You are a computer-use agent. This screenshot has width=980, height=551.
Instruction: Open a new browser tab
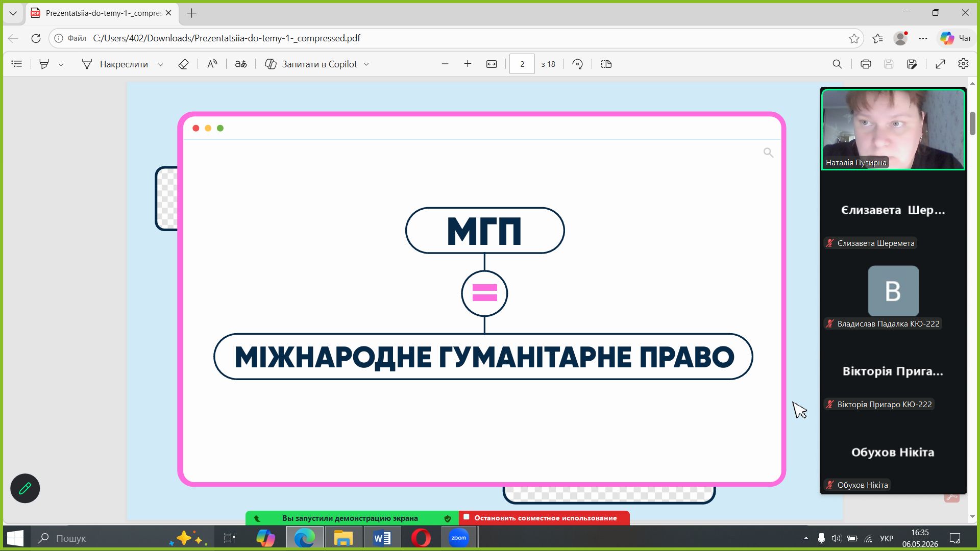pyautogui.click(x=192, y=13)
